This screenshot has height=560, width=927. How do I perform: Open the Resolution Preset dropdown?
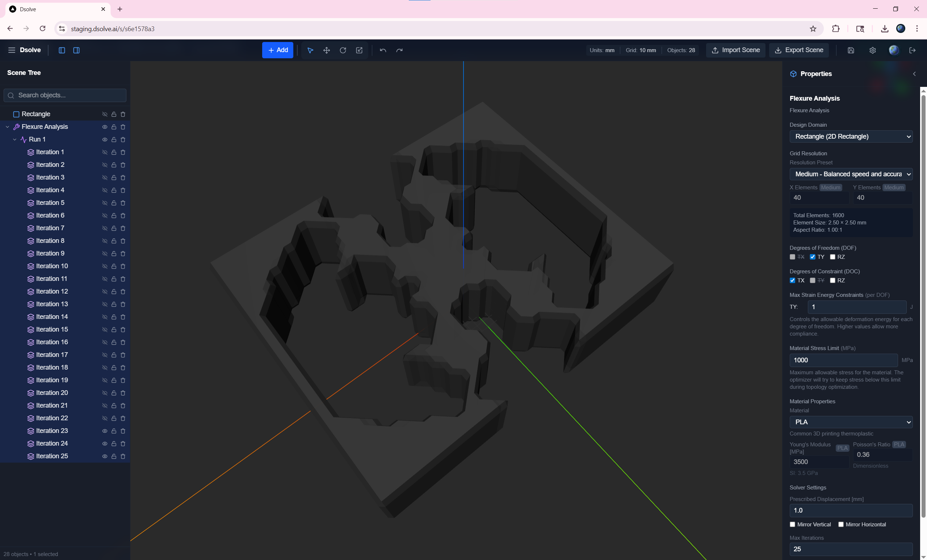851,174
